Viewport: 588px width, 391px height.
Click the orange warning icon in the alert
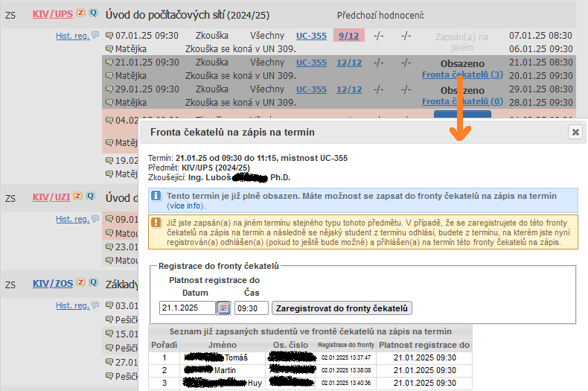point(156,223)
